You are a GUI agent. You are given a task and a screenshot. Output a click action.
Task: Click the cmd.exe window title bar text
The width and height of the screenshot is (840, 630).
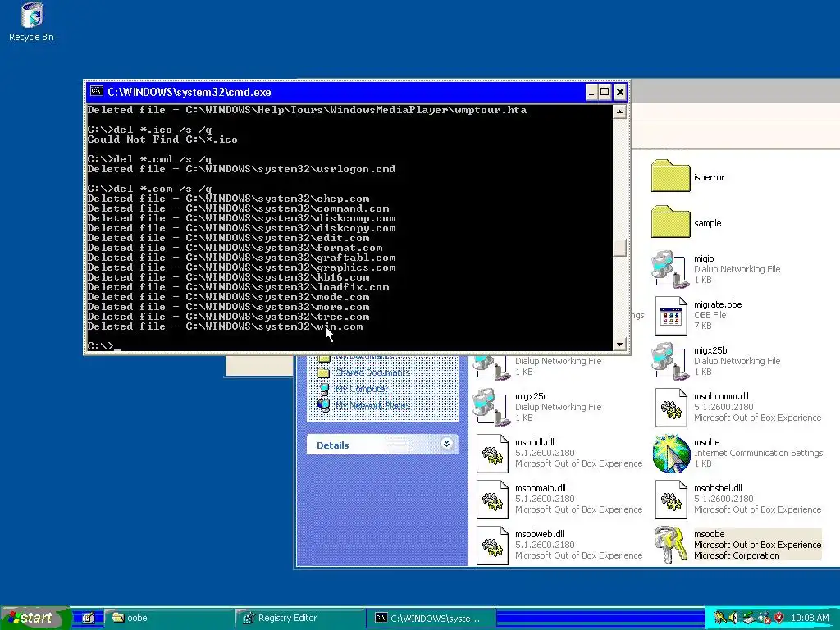(189, 92)
